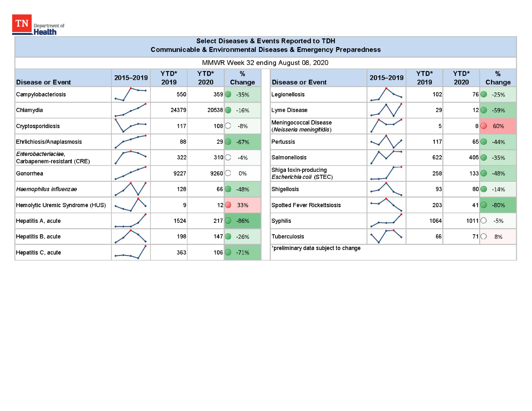532x411 pixels.
Task: Select the Ehrlichiosis/Anaplasmosis sparkline chart
Action: tap(131, 142)
